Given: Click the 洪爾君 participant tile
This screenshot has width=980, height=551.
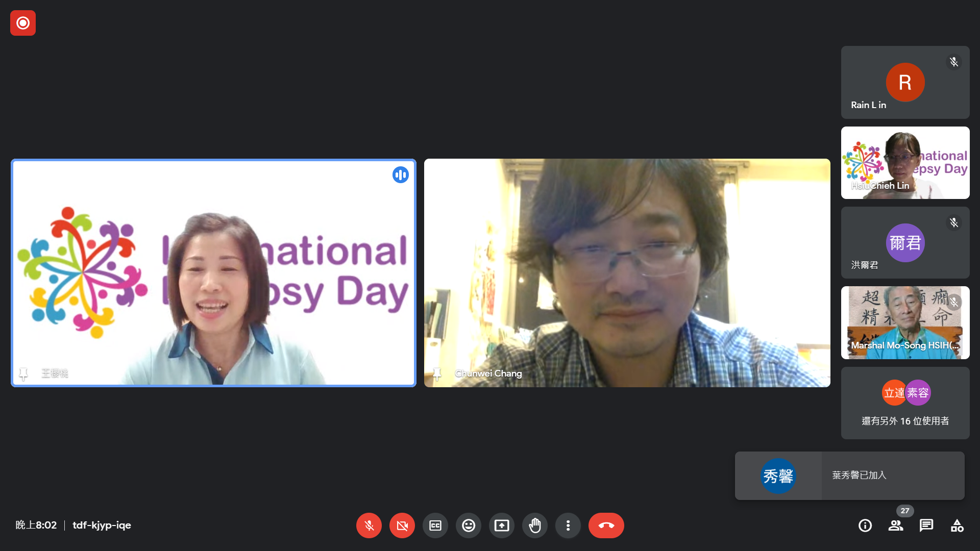Looking at the screenshot, I should [905, 243].
